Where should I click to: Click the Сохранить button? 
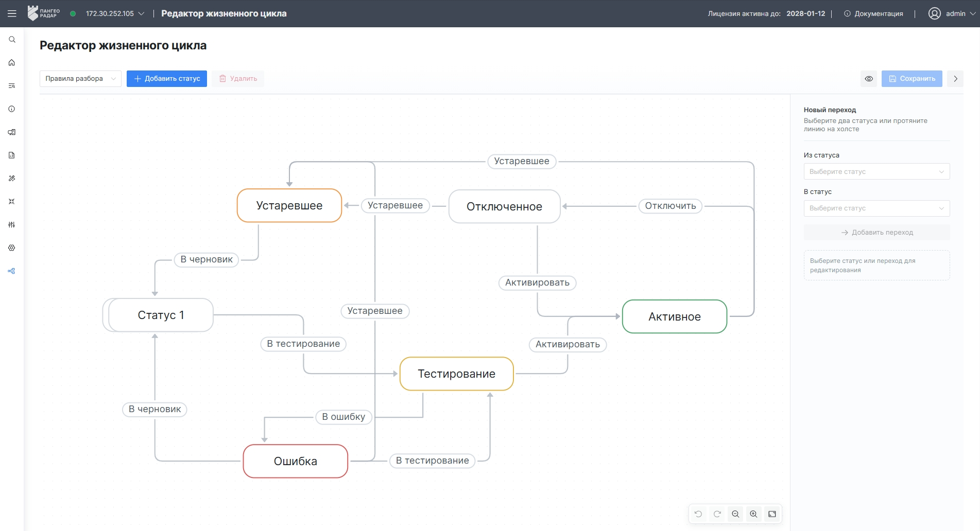pos(912,79)
